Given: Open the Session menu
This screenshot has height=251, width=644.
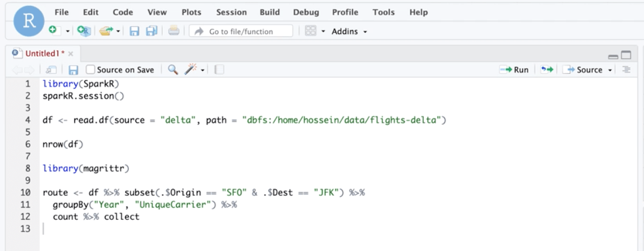Looking at the screenshot, I should [231, 12].
